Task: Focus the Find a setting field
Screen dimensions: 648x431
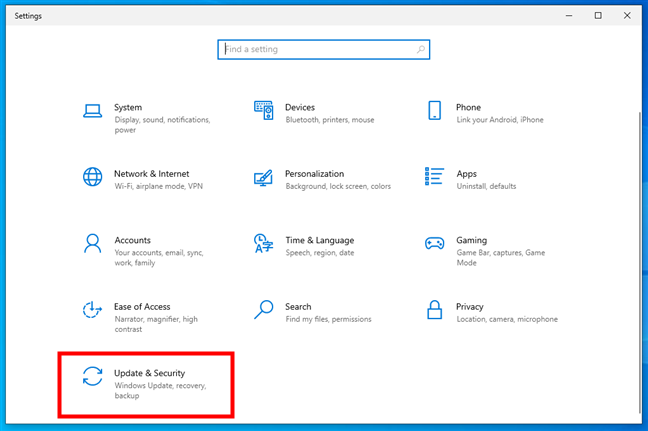Action: [x=324, y=50]
